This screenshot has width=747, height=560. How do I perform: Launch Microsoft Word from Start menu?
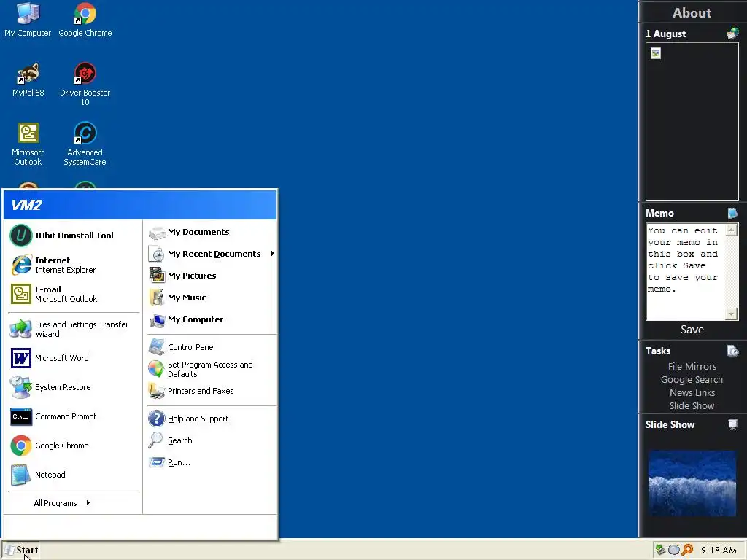pos(74,358)
